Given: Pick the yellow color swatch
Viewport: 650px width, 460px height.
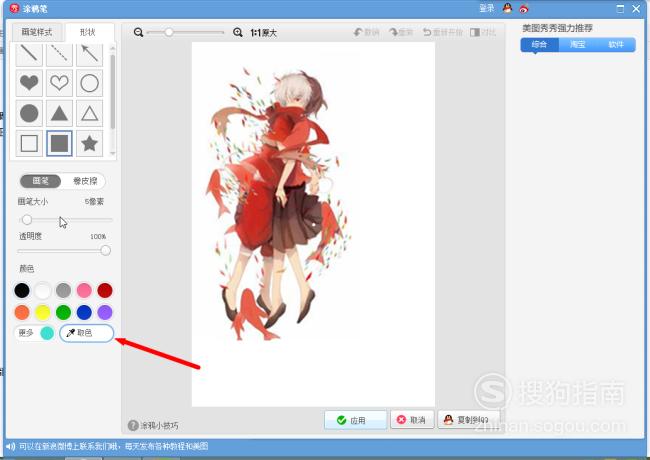Looking at the screenshot, I should click(43, 312).
